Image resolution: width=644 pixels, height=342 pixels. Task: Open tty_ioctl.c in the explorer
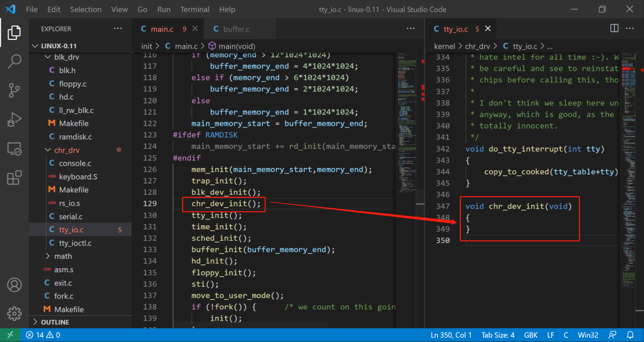point(80,243)
